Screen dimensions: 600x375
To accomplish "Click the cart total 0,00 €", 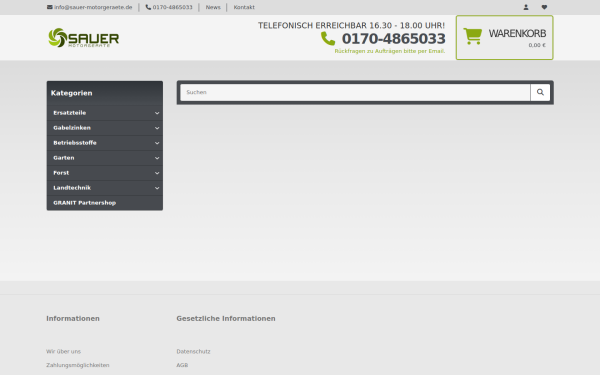I will (x=537, y=45).
